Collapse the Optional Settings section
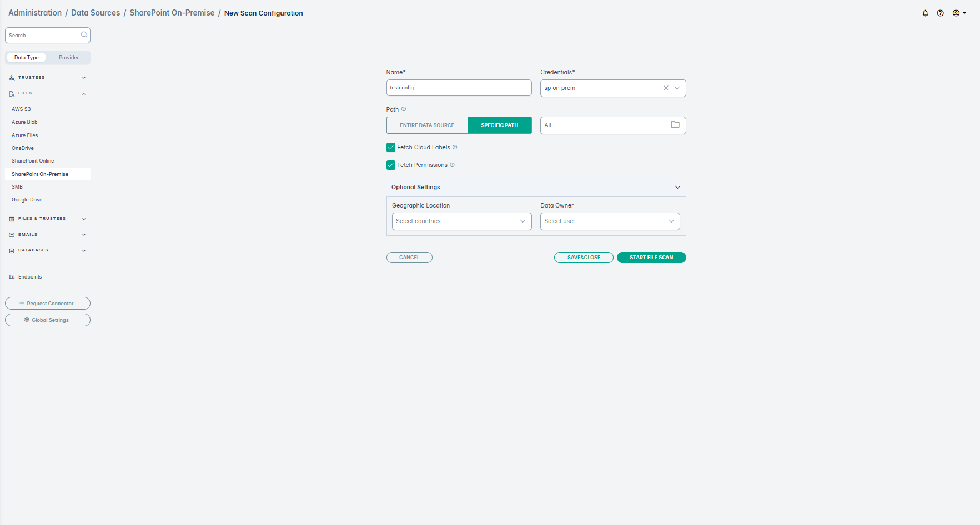The image size is (980, 525). click(x=677, y=188)
